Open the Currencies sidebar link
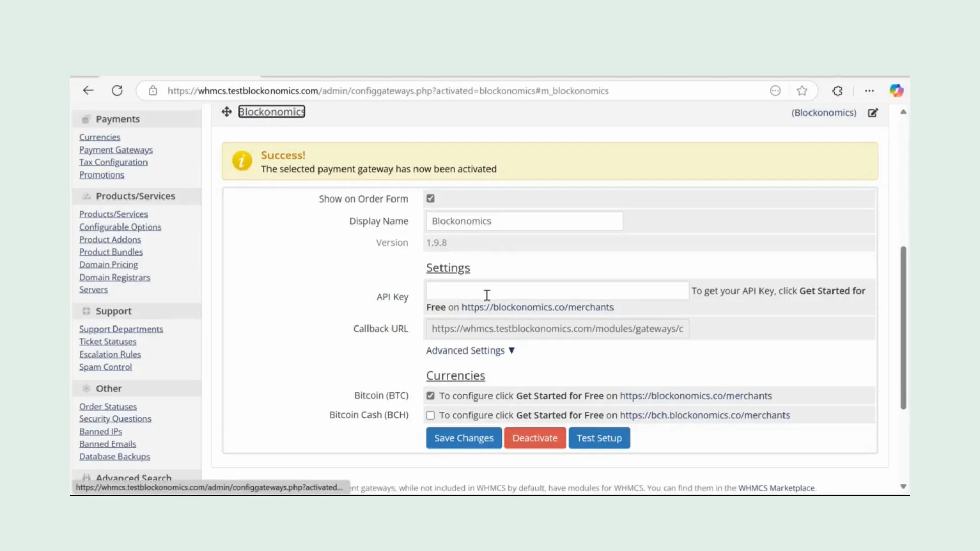 tap(100, 137)
